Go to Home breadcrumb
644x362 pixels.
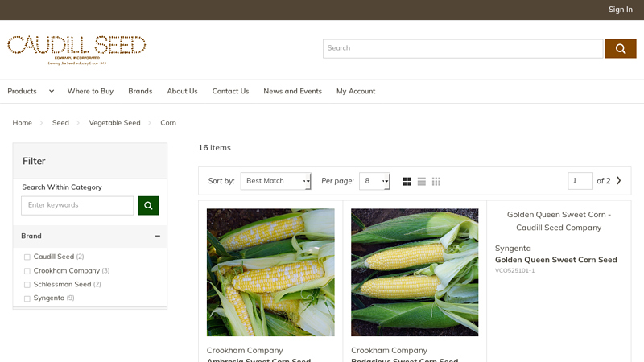tap(23, 123)
